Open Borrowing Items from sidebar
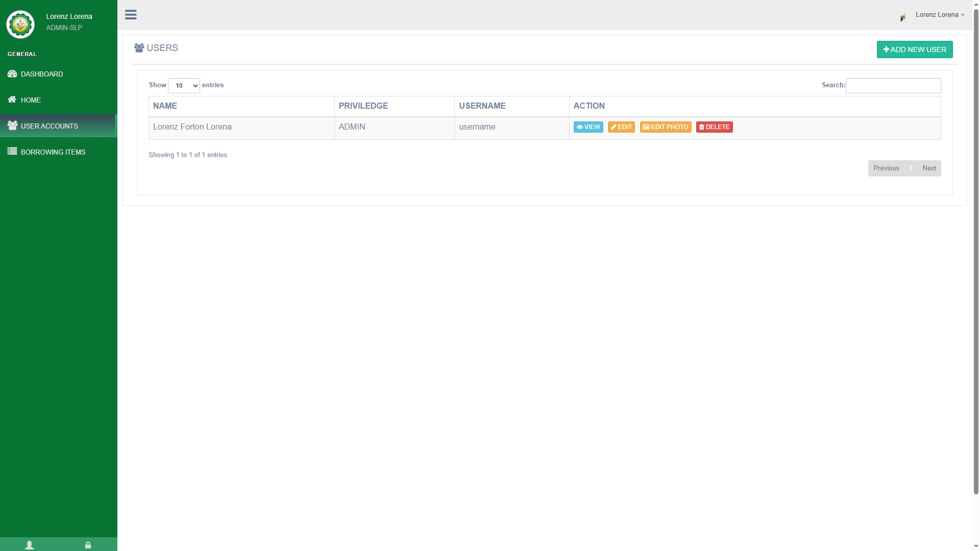The height and width of the screenshot is (551, 980). click(53, 152)
